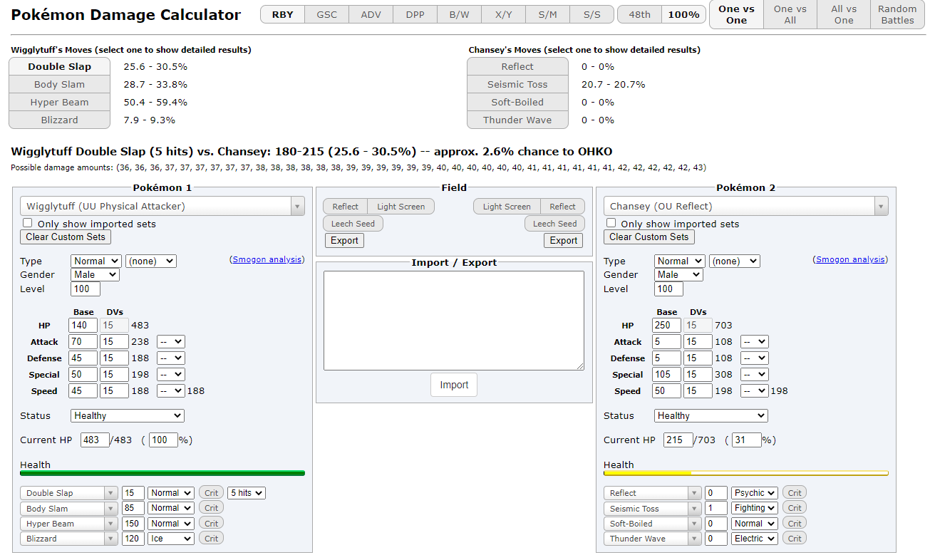This screenshot has height=560, width=930.
Task: Toggle Light Screen on Chansey's side of the field
Action: (507, 207)
